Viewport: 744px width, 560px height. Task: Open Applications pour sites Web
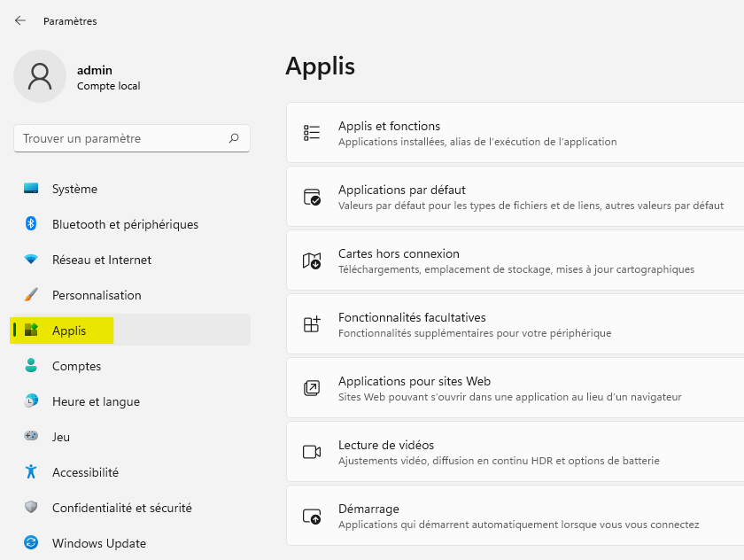[414, 381]
